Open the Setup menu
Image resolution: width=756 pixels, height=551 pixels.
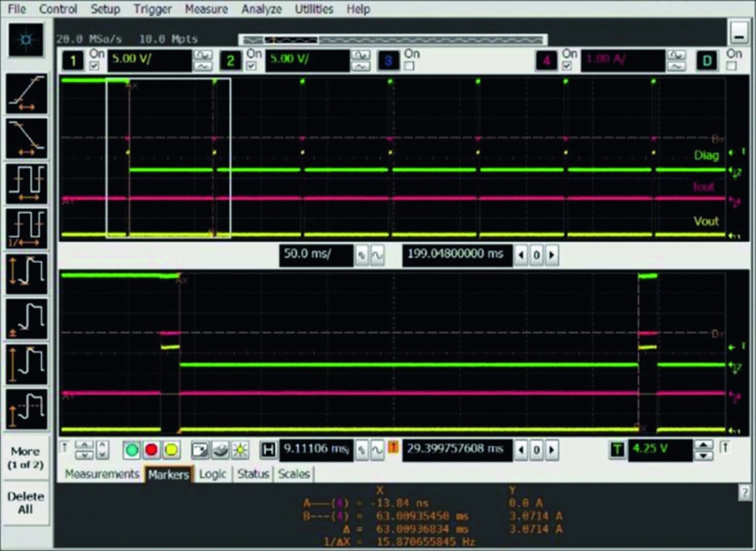click(x=105, y=9)
